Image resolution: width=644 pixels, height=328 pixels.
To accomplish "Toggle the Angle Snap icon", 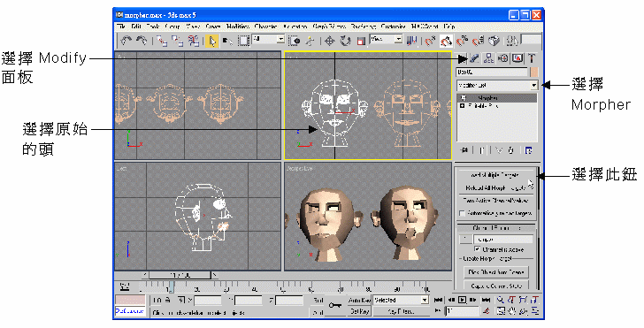I will [x=446, y=41].
